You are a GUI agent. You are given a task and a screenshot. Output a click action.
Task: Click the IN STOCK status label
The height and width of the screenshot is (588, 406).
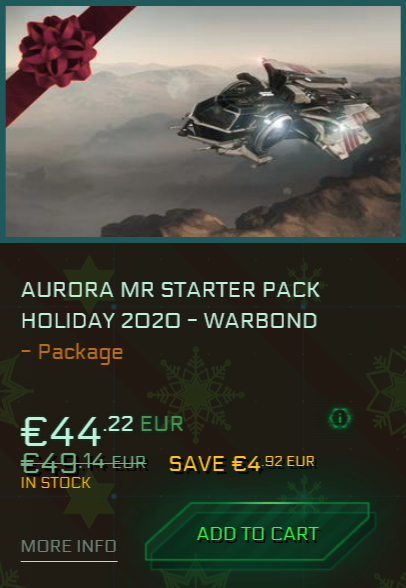pos(56,483)
